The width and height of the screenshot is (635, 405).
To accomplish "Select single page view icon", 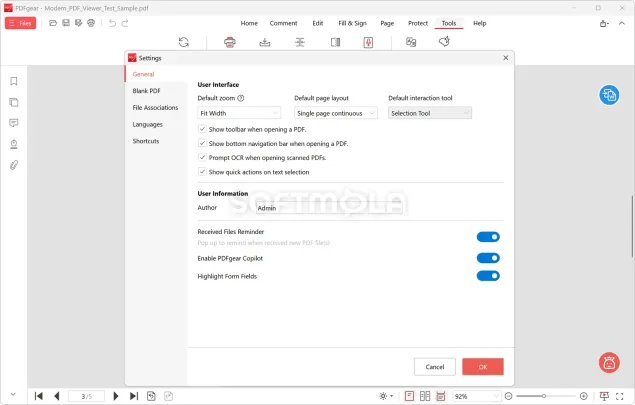I will pyautogui.click(x=409, y=396).
